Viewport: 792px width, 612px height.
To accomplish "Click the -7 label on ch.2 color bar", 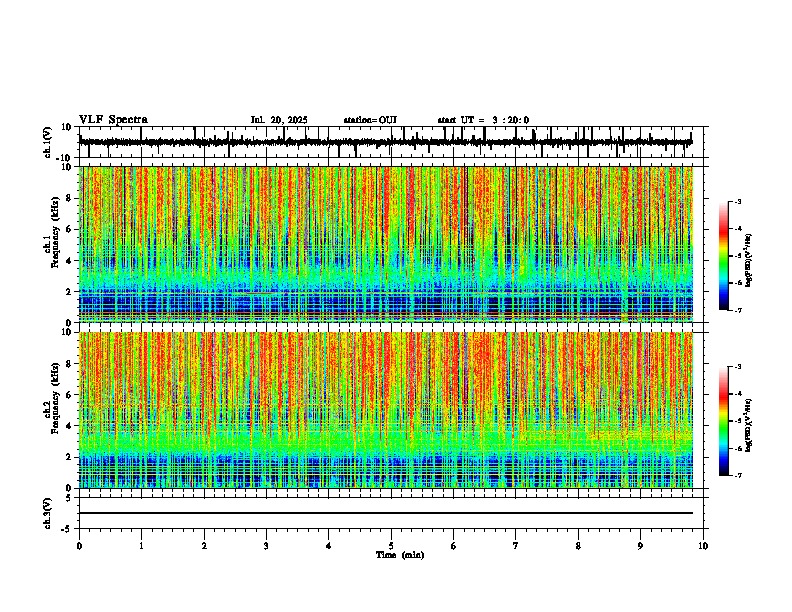I will (x=738, y=475).
